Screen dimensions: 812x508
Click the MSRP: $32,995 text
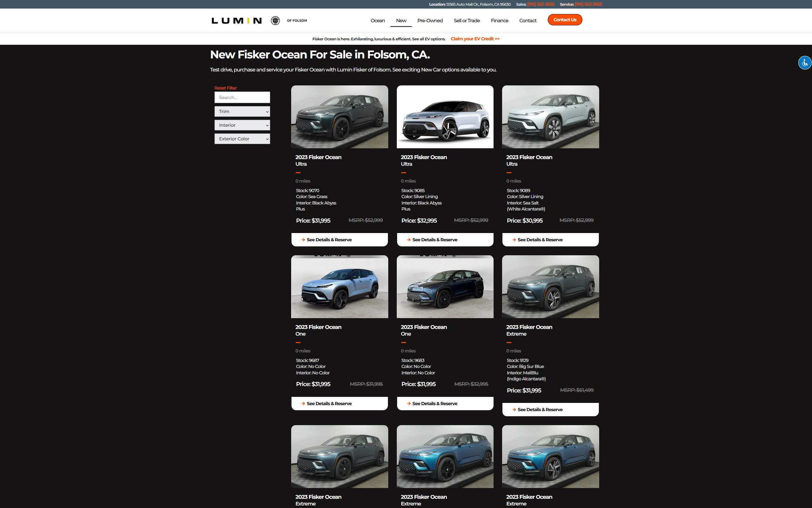471,384
